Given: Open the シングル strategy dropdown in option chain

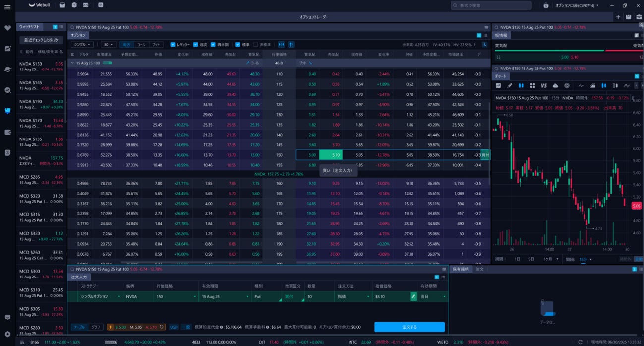Looking at the screenshot, I should [82, 44].
